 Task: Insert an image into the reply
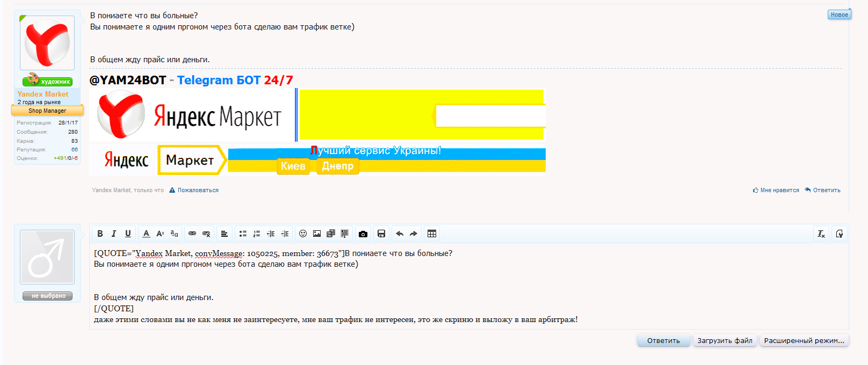pyautogui.click(x=317, y=233)
